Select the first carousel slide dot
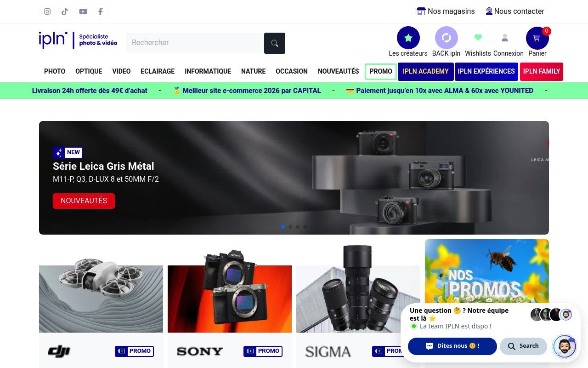The height and width of the screenshot is (368, 588). click(283, 227)
